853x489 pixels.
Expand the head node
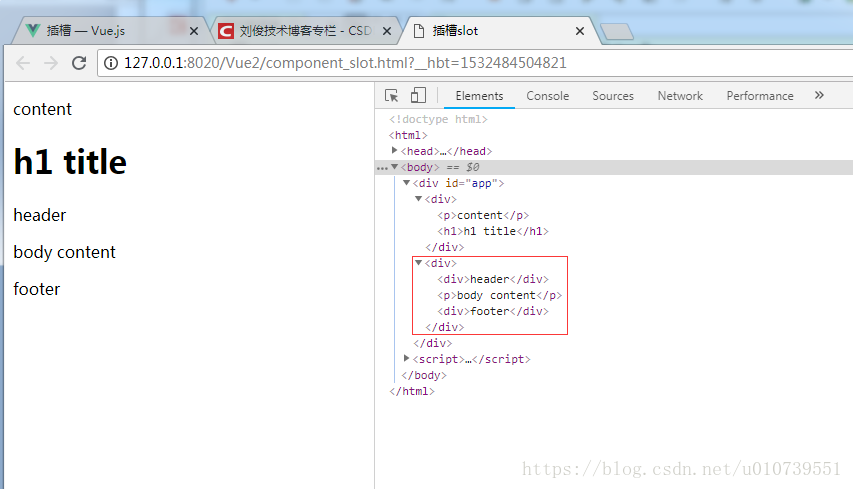coord(394,151)
